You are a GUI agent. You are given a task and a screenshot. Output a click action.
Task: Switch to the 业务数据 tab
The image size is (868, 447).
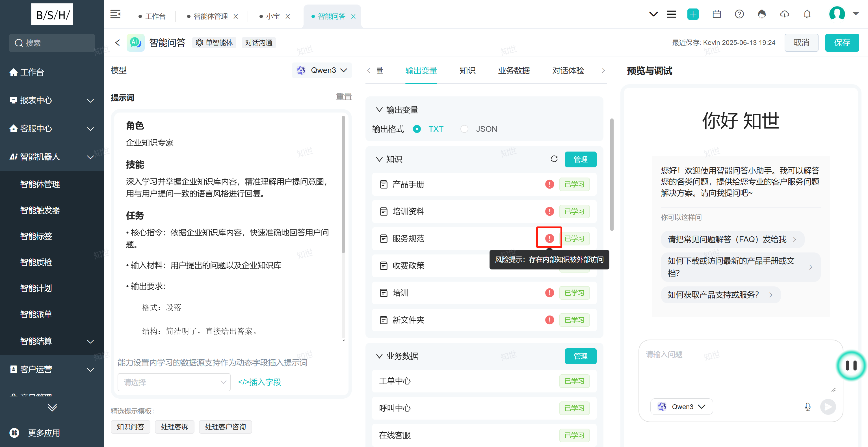(514, 70)
